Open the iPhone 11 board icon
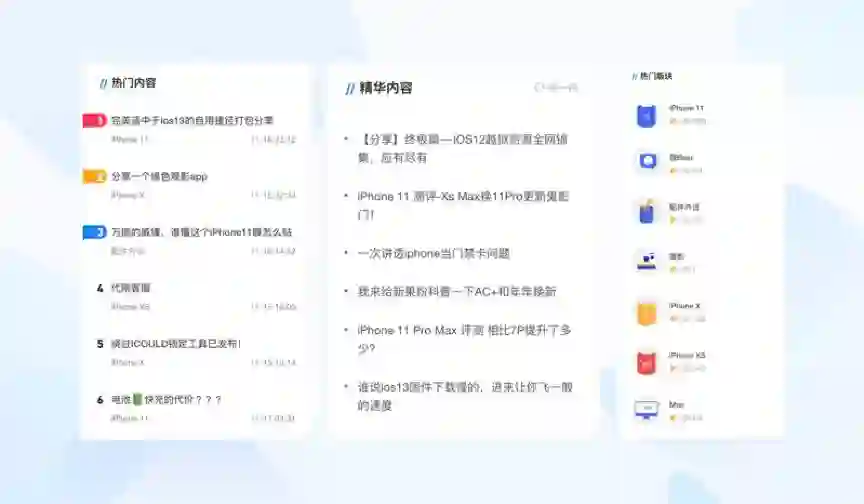Viewport: 864px width, 504px height. [x=646, y=116]
